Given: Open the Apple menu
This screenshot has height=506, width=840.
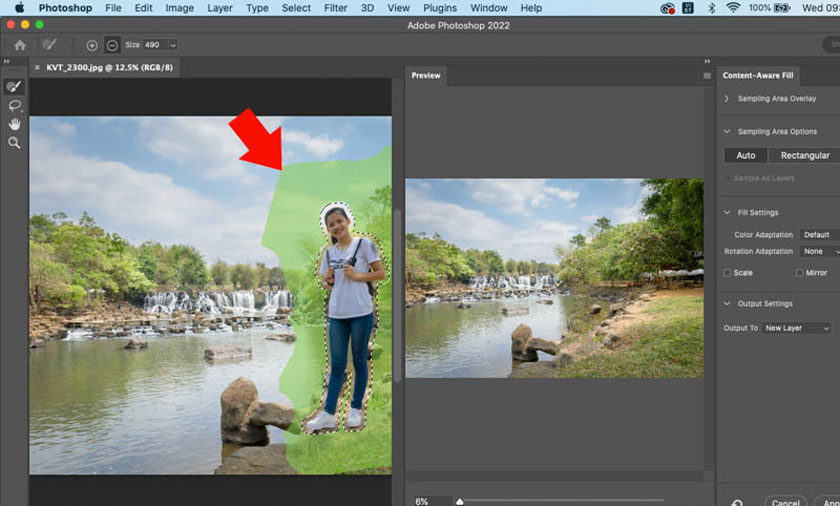Looking at the screenshot, I should click(x=20, y=7).
